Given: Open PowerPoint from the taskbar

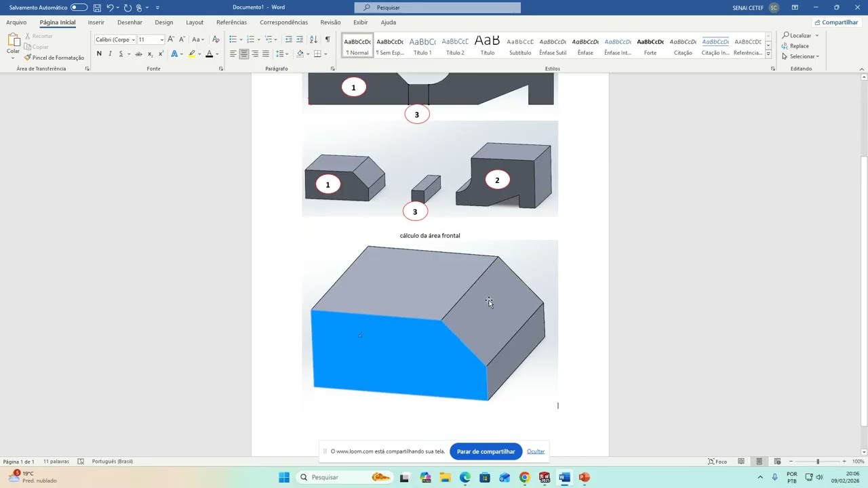Looking at the screenshot, I should point(584,477).
